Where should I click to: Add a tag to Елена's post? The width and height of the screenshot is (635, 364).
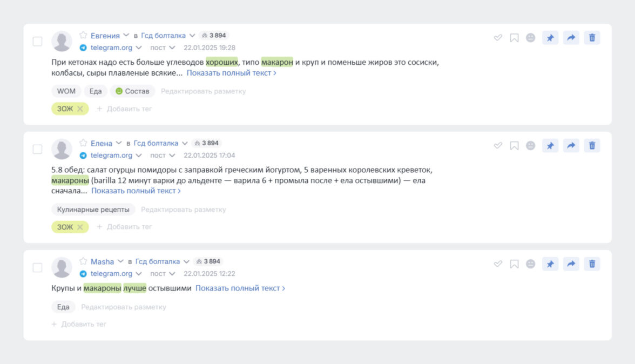124,227
